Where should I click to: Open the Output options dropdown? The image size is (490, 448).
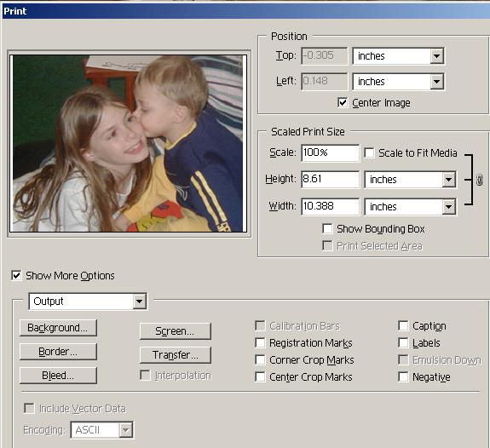pos(88,302)
